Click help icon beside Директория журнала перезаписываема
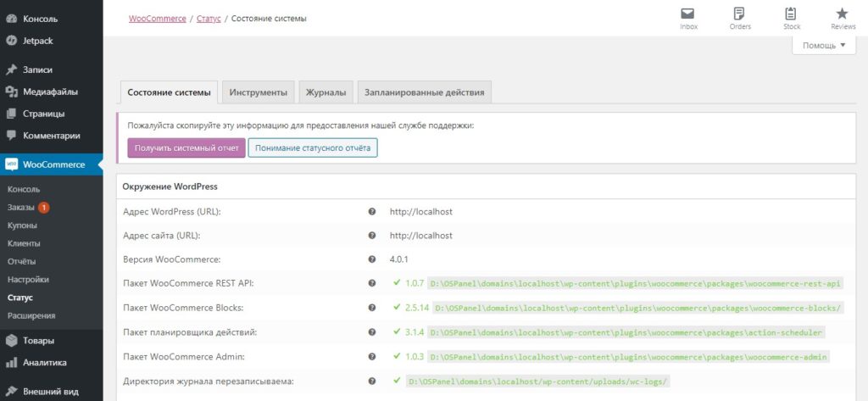 coord(372,381)
